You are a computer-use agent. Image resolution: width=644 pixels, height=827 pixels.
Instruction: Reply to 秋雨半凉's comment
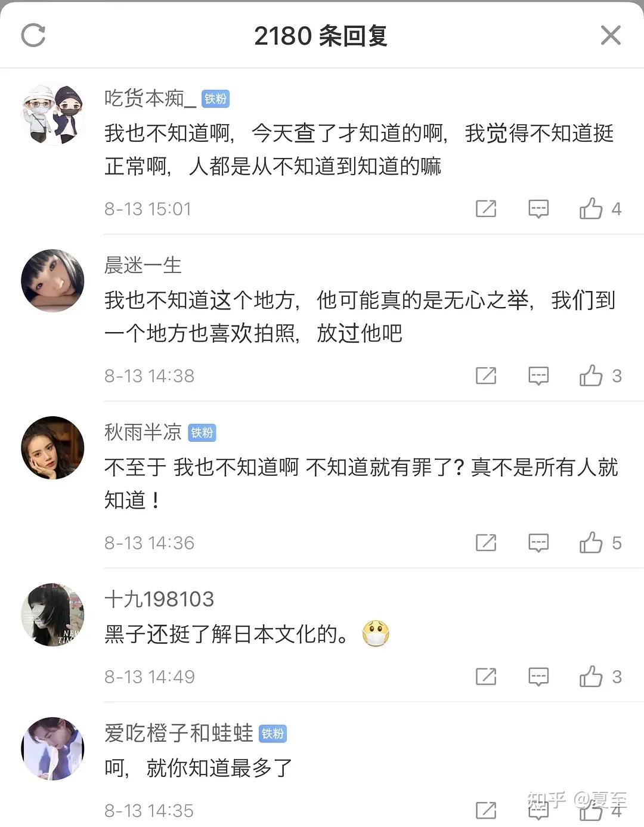[x=538, y=543]
